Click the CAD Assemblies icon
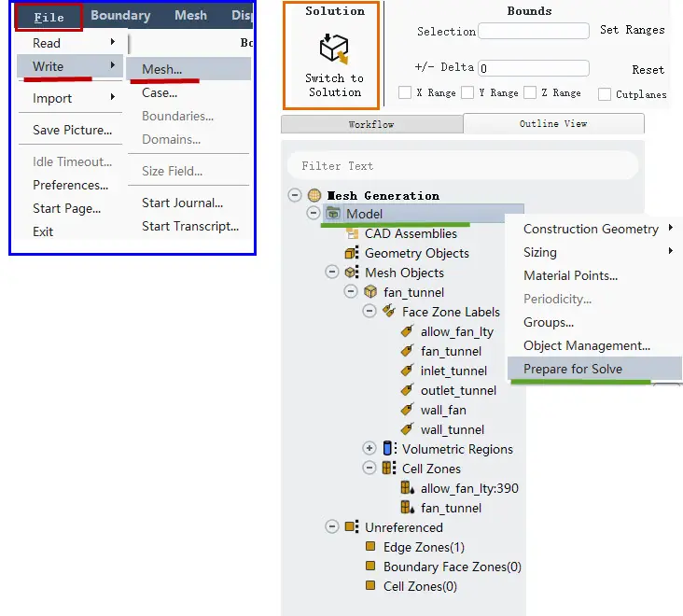 (x=353, y=233)
